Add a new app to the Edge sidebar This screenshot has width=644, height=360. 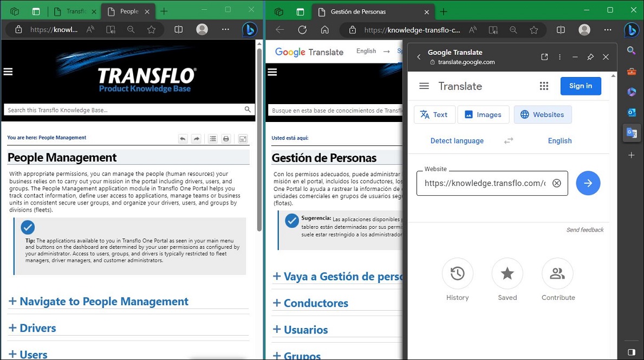pyautogui.click(x=631, y=155)
